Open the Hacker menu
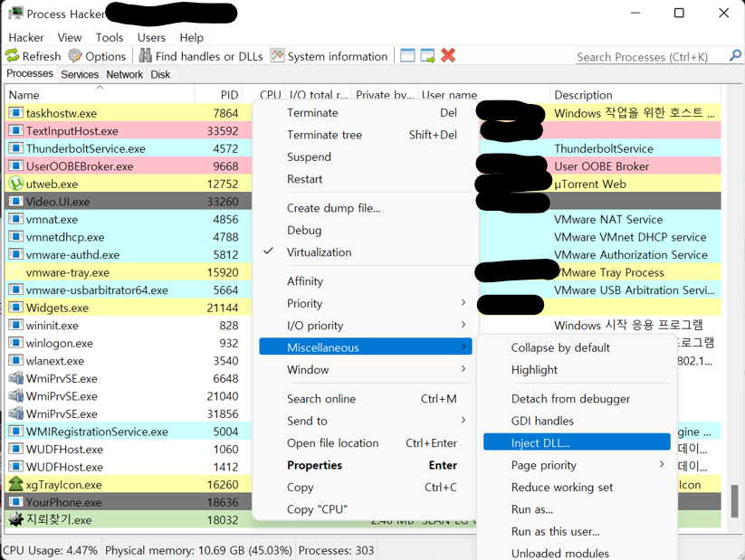 [26, 37]
